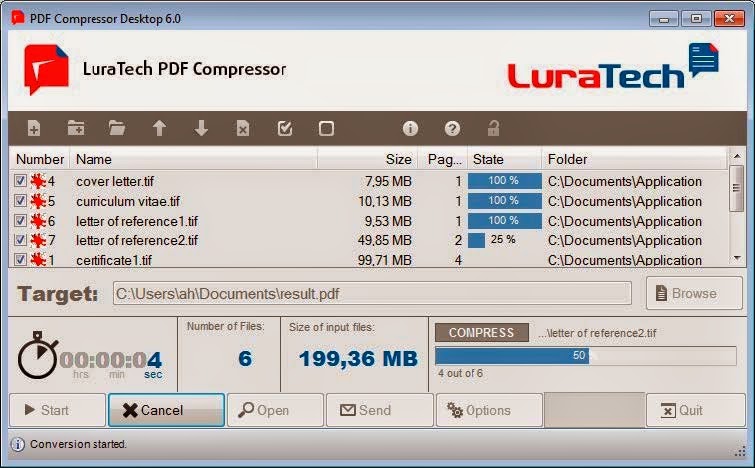Click the Add folder toolbar icon

[76, 129]
